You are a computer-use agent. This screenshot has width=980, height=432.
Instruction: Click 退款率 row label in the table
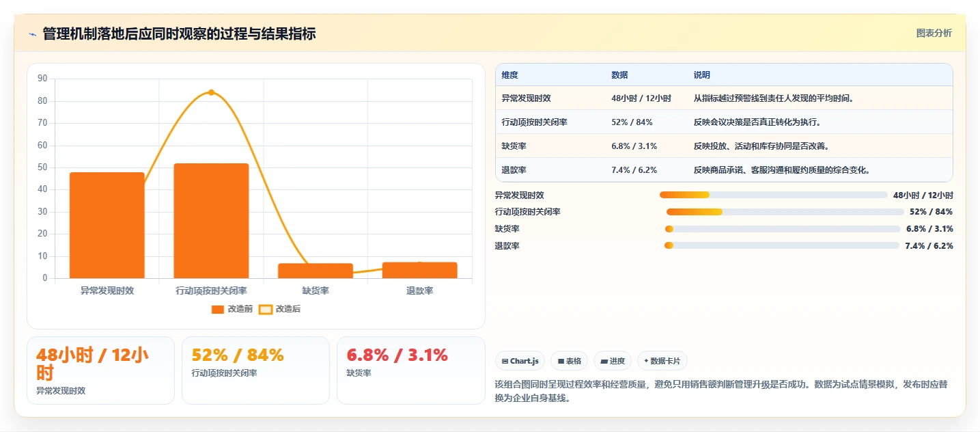point(514,170)
